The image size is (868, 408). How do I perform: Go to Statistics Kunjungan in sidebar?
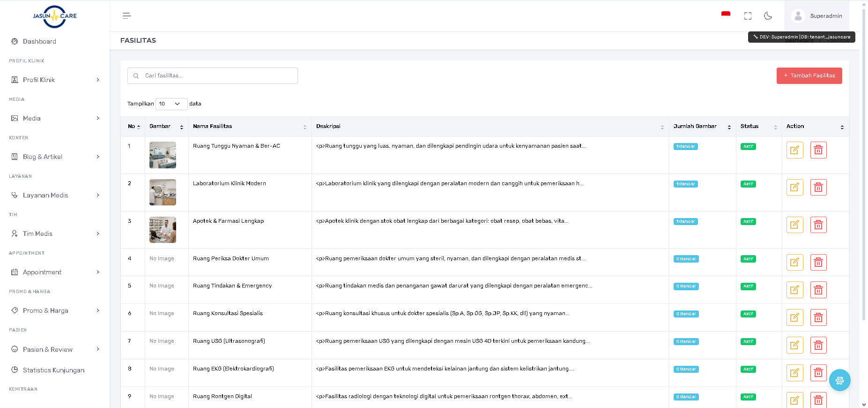tap(53, 370)
